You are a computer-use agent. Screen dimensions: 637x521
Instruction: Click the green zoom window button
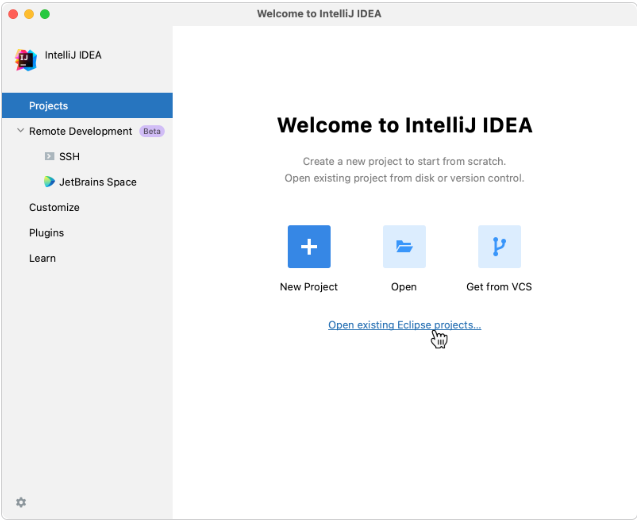click(x=45, y=14)
